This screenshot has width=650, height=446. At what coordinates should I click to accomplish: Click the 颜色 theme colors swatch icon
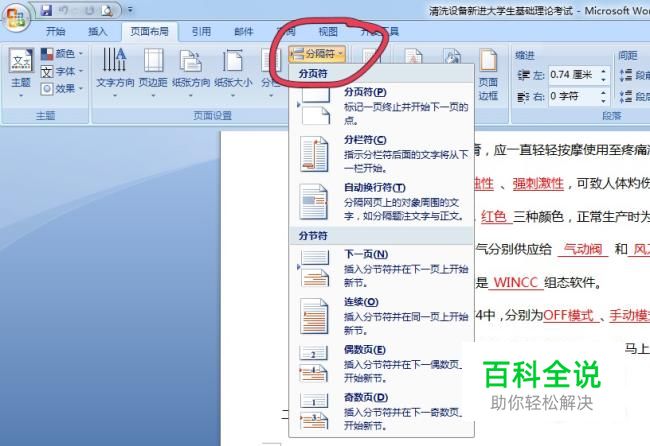pos(47,54)
